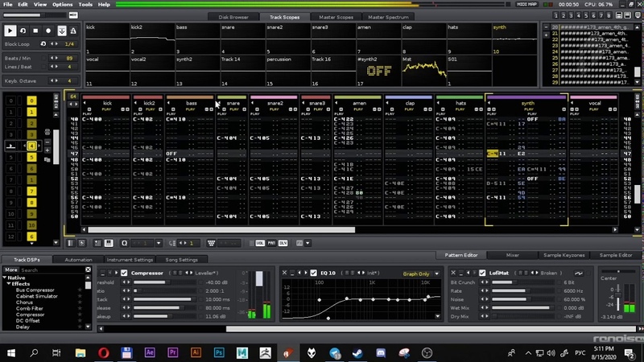
Task: Toggle the metronome icon
Action: 73,31
